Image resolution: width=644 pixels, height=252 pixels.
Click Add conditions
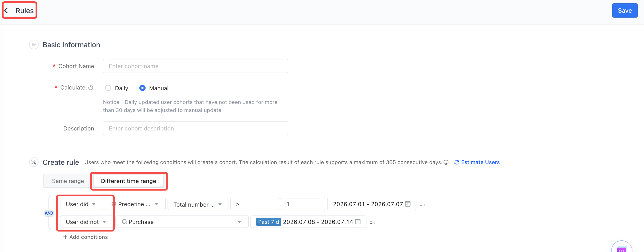[85, 237]
